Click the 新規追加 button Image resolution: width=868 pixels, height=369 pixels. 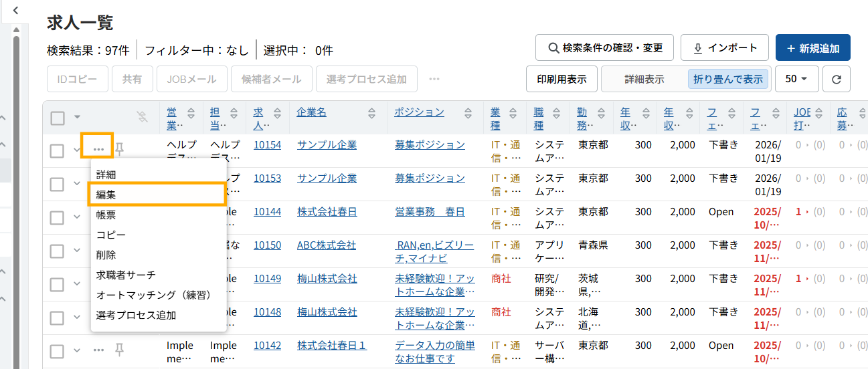click(x=812, y=48)
